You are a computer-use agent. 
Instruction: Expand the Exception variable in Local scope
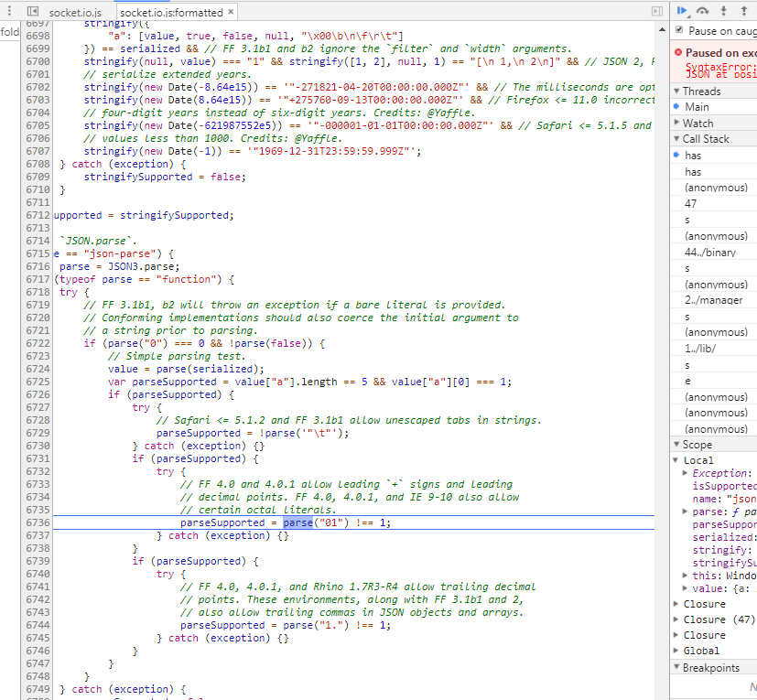click(685, 473)
